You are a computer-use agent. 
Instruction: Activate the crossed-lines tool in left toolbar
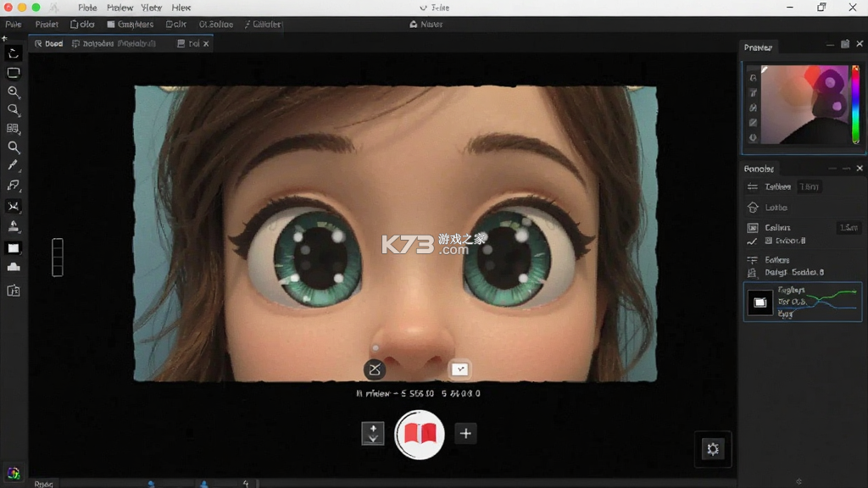pyautogui.click(x=14, y=207)
